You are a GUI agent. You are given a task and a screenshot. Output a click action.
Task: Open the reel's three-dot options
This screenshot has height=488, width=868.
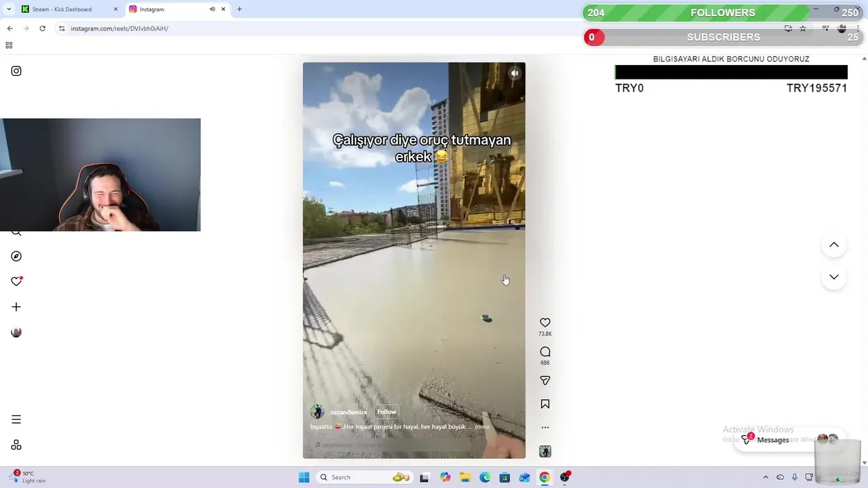(545, 428)
